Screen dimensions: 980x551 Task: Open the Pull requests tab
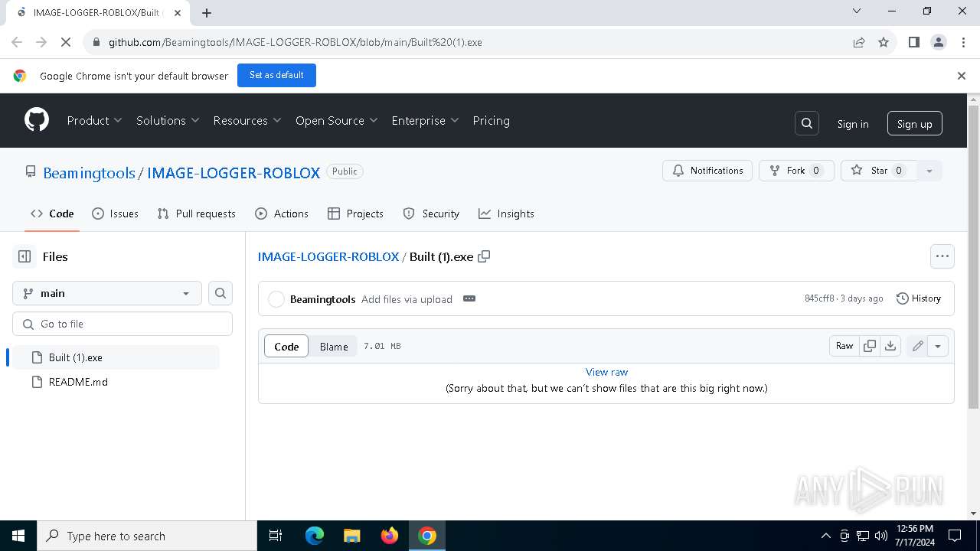pyautogui.click(x=196, y=214)
